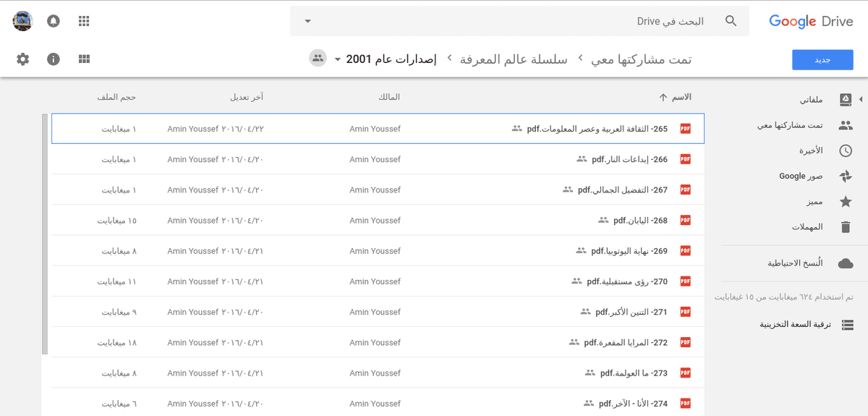This screenshot has height=416, width=868.
Task: Expand the search options dropdown arrow
Action: tap(307, 21)
